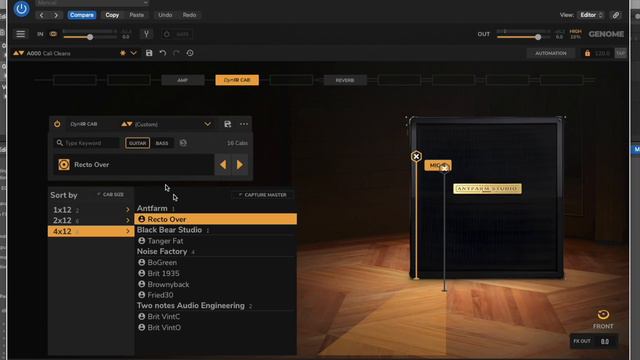Expand the 4x12 cab size category
This screenshot has width=640, height=360.
[x=91, y=231]
